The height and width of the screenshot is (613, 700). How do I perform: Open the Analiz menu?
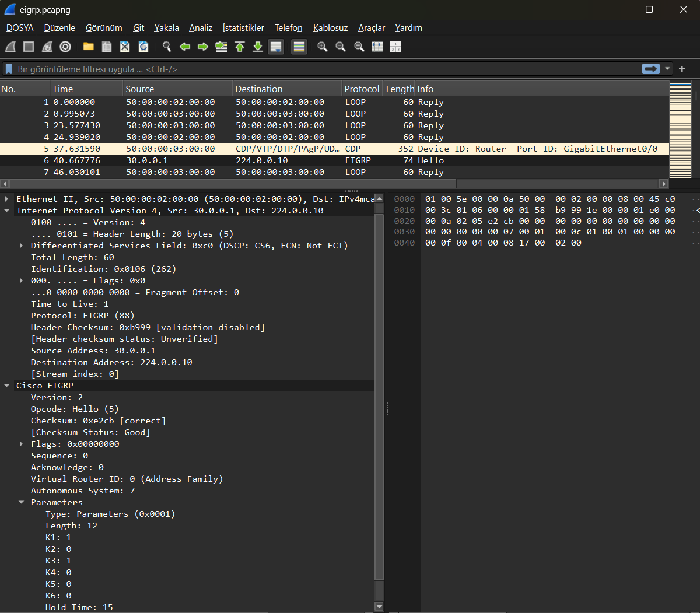(x=201, y=28)
